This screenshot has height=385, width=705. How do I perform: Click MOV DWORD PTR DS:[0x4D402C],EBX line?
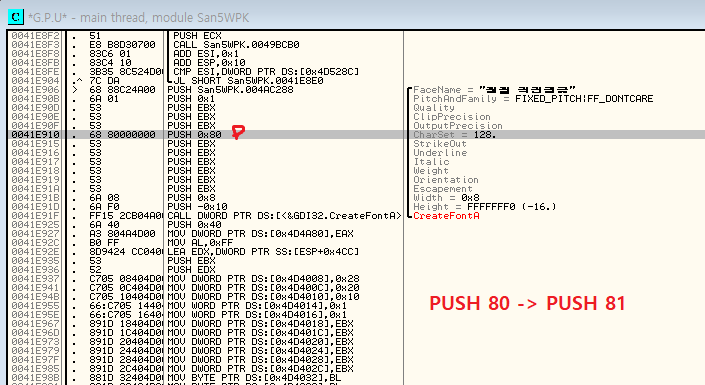click(260, 368)
